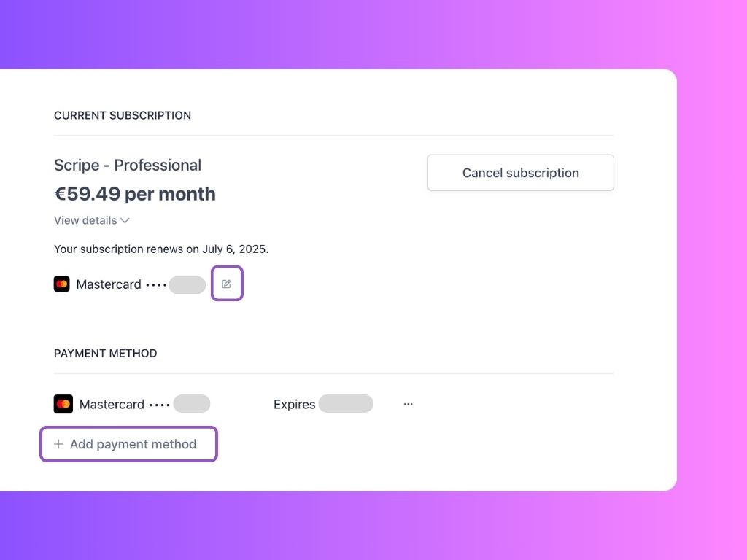Expand the chevron next to View details
The height and width of the screenshot is (560, 747).
125,220
